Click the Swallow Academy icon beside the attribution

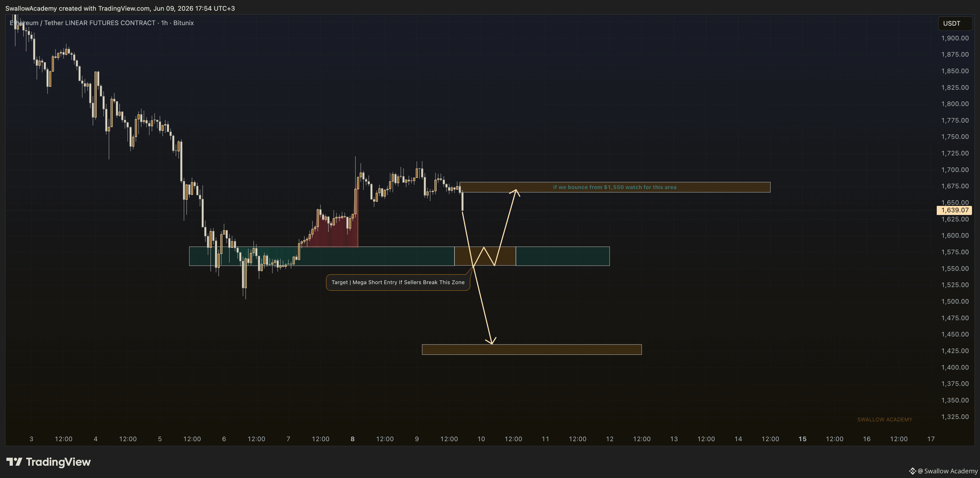pyautogui.click(x=912, y=471)
